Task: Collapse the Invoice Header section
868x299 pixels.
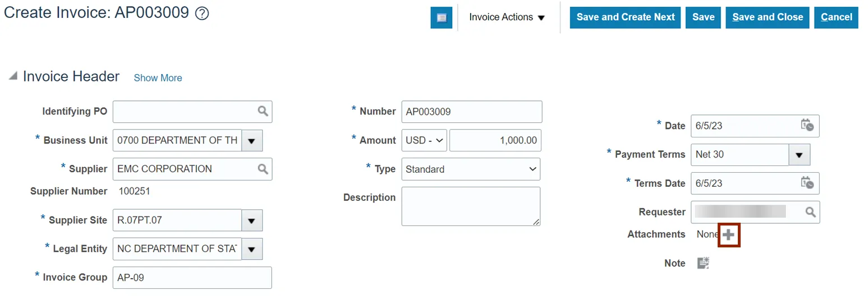Action: click(12, 76)
